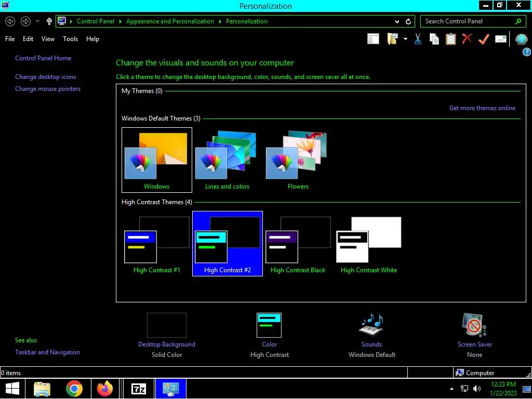
Task: Select the Windows default theme
Action: 157,160
